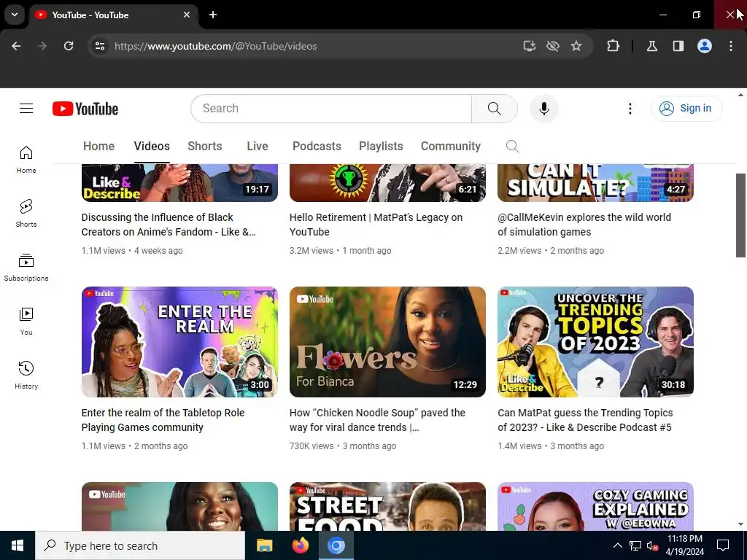Open 'Enter the realm of Tabletop' title
The image size is (747, 560).
(x=163, y=420)
